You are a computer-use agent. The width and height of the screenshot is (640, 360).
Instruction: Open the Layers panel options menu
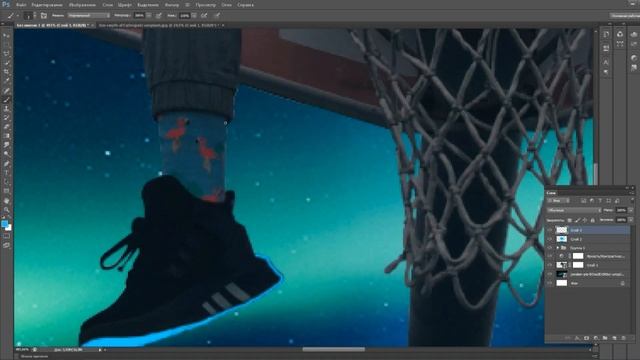pyautogui.click(x=632, y=193)
